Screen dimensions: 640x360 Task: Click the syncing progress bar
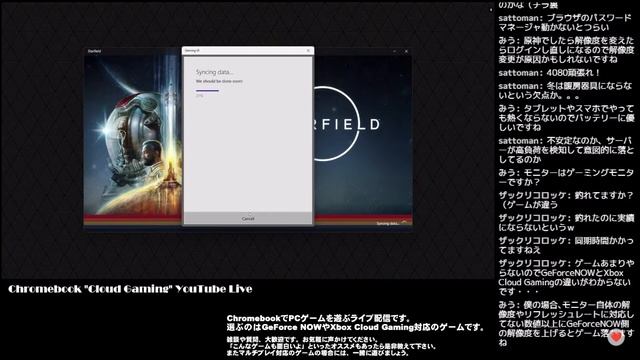click(x=207, y=91)
